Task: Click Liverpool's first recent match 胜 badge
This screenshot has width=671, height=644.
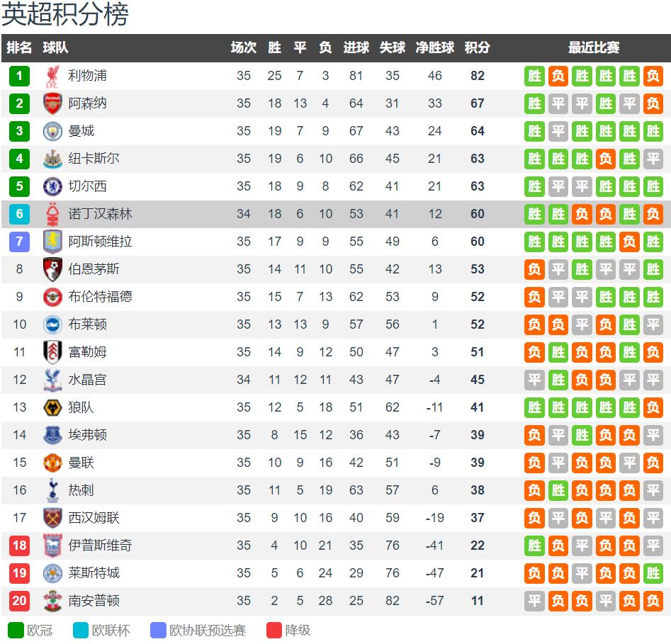Action: 534,77
